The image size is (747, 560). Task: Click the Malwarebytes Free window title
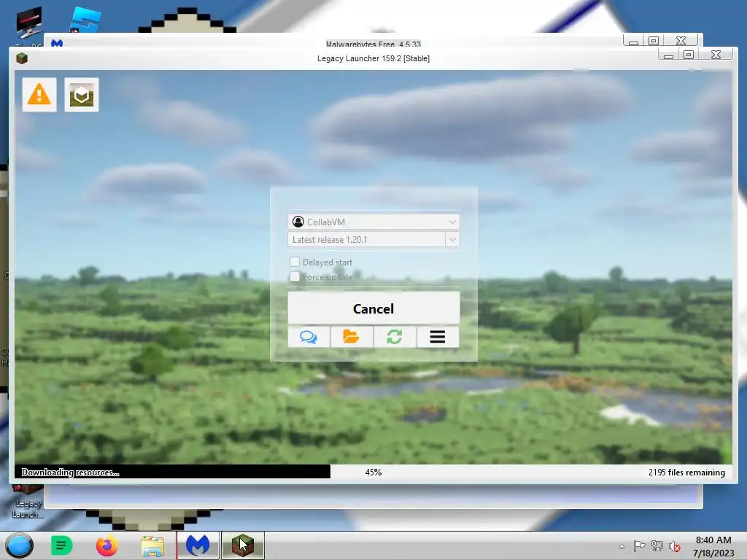[373, 44]
